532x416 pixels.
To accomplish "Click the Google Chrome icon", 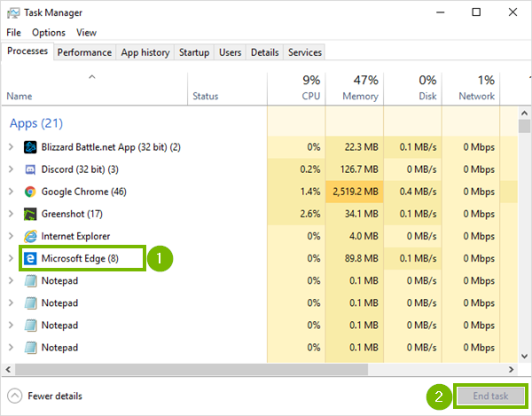I will [x=30, y=192].
